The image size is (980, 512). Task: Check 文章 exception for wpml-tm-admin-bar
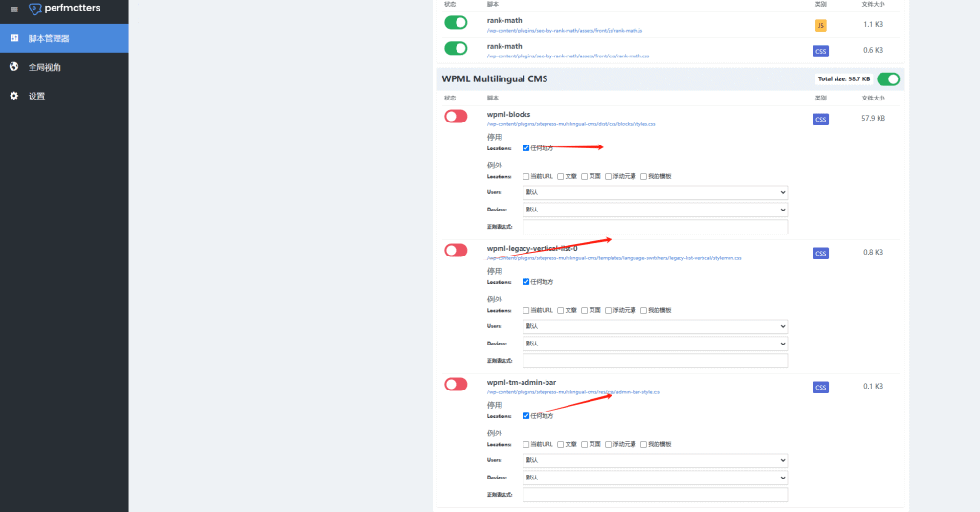(561, 444)
